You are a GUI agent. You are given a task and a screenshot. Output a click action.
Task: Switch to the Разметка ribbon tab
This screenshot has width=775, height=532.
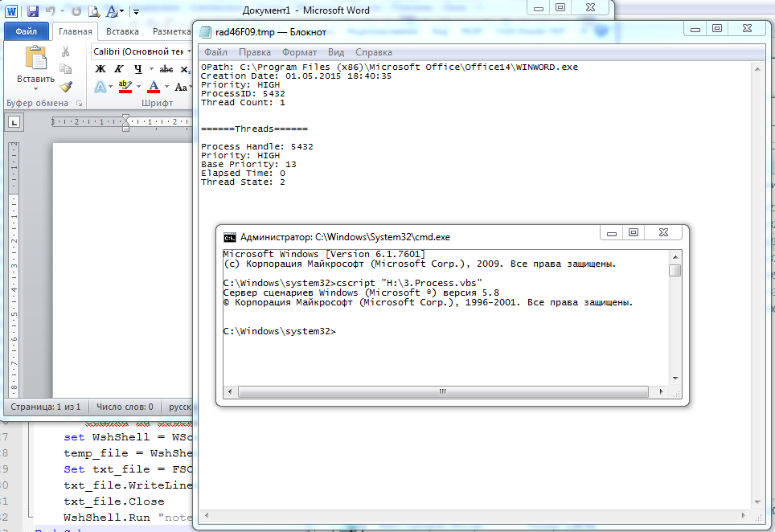(171, 31)
